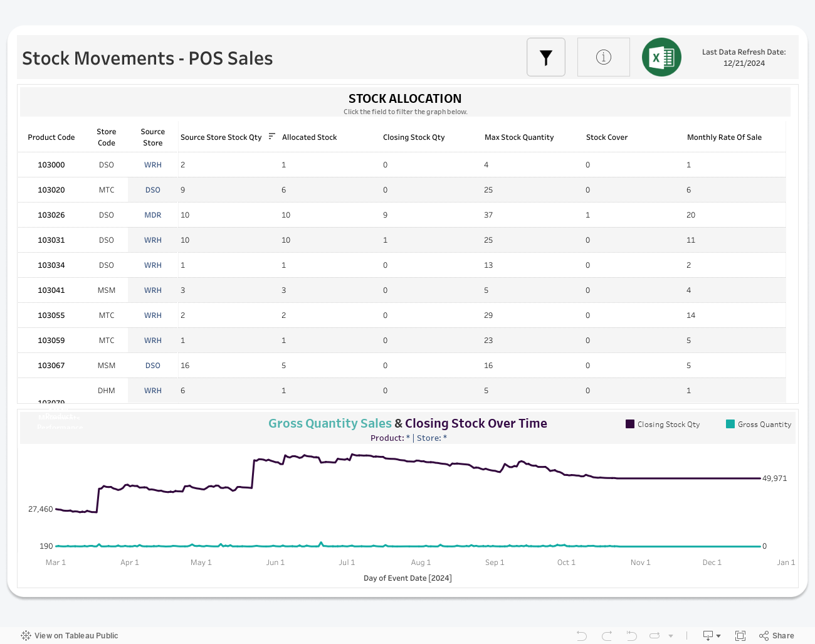The height and width of the screenshot is (644, 815).
Task: Click the Share label in footer
Action: pyautogui.click(x=783, y=635)
